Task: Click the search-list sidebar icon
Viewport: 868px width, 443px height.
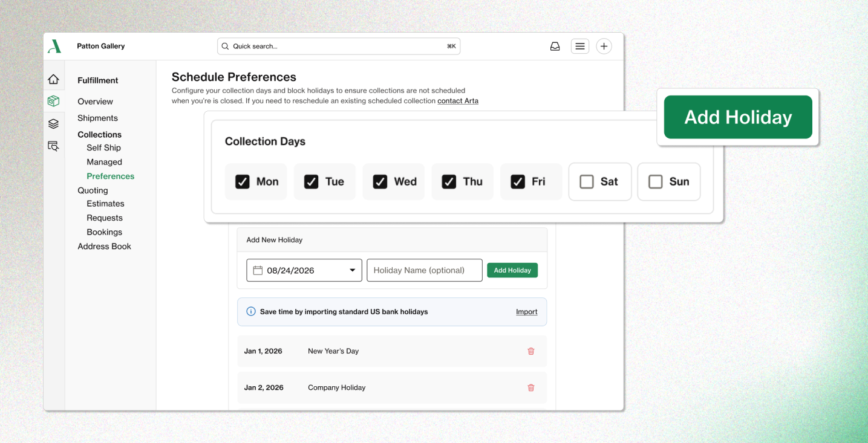Action: [54, 146]
